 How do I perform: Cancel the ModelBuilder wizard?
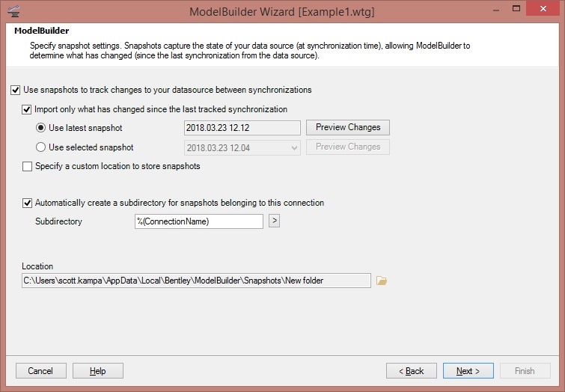(x=41, y=371)
